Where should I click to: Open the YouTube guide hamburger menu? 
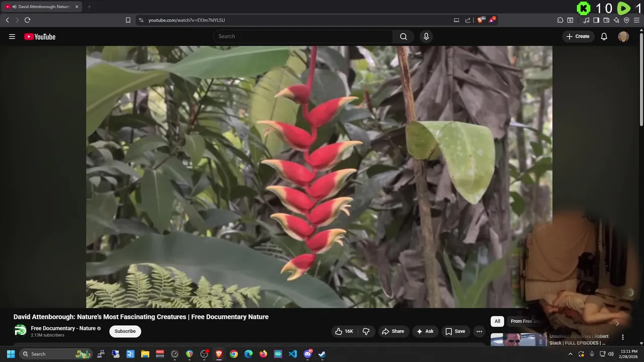coord(12,36)
